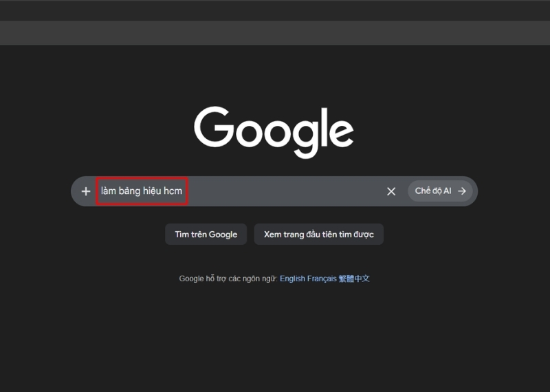Click the Google hỗ trợ các ngôn ngữ text

click(x=228, y=279)
